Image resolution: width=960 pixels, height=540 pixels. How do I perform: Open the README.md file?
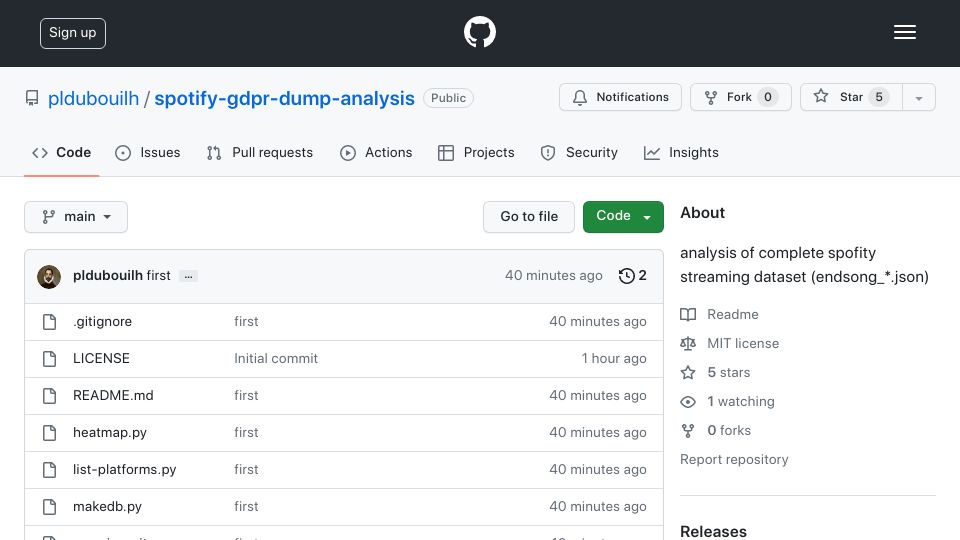pos(113,396)
